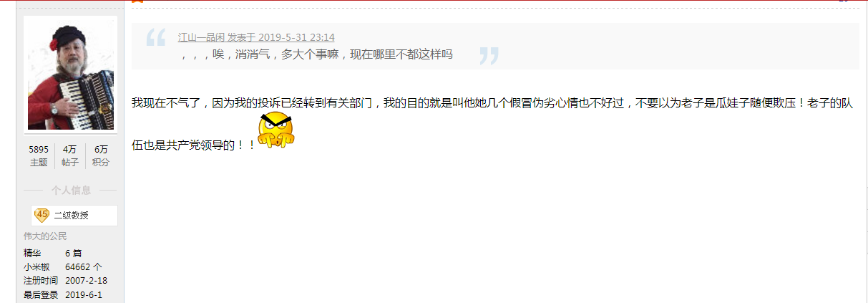
Task: Click the 最后登录 2019-6-1 entry
Action: coord(63,294)
